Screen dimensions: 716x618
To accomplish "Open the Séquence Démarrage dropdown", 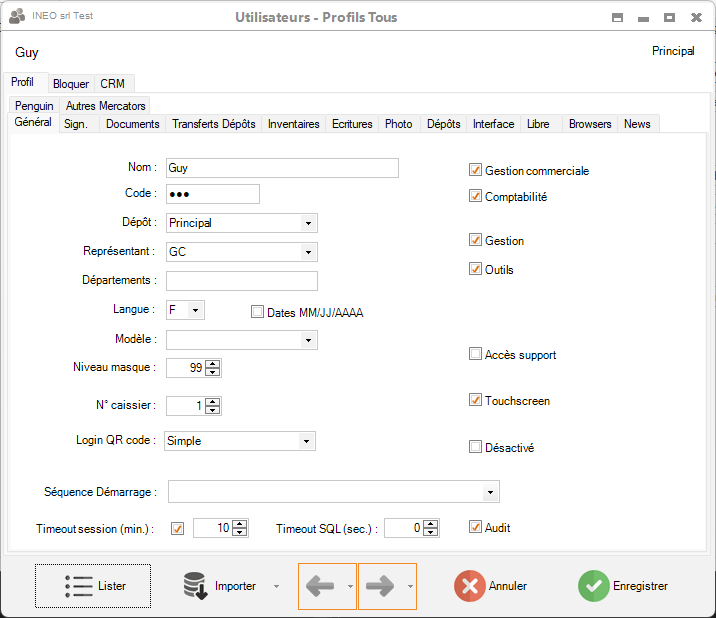I will tap(490, 492).
